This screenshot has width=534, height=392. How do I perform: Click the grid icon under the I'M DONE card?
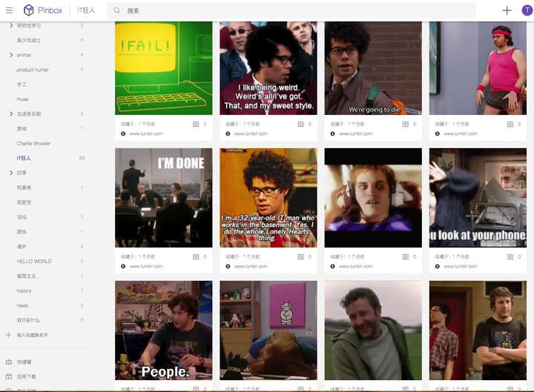coord(196,256)
